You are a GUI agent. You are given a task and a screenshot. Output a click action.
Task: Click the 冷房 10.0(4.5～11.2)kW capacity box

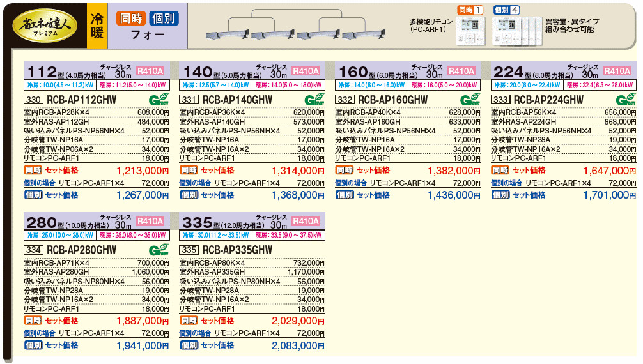tap(60, 85)
